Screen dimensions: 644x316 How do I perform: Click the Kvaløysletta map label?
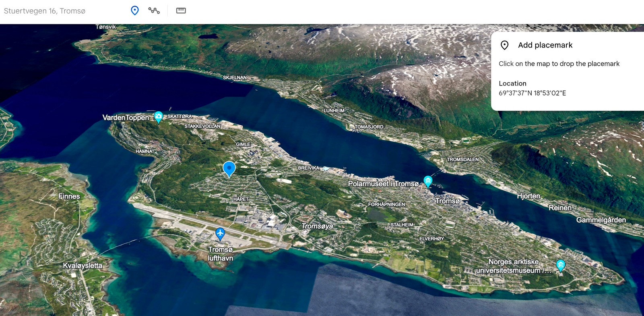[x=83, y=266]
